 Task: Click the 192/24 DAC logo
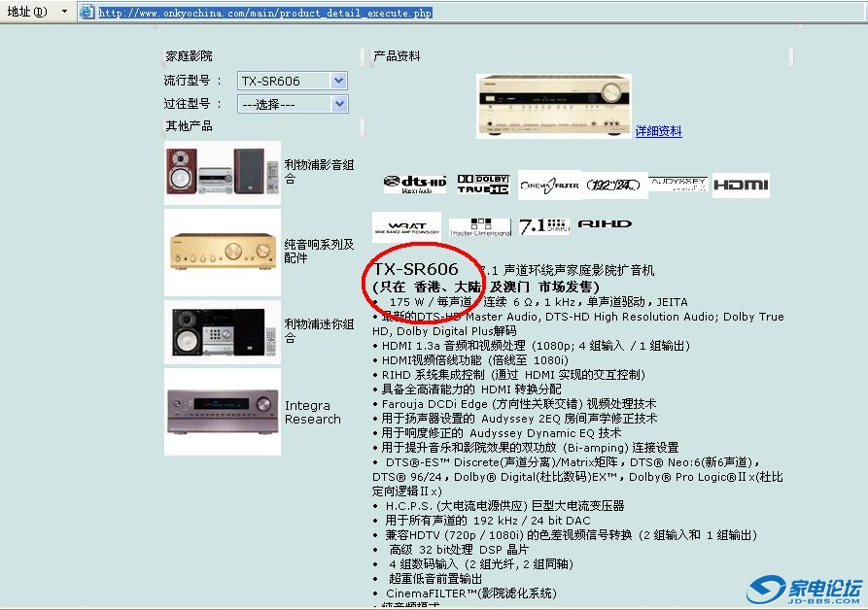[613, 185]
